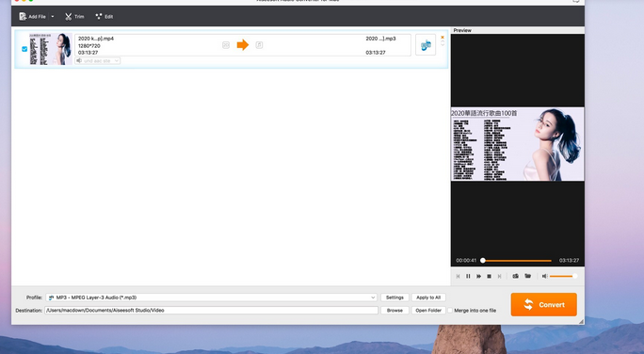644x354 pixels.
Task: Click the 00:00:41 elapsed time label
Action: click(466, 261)
